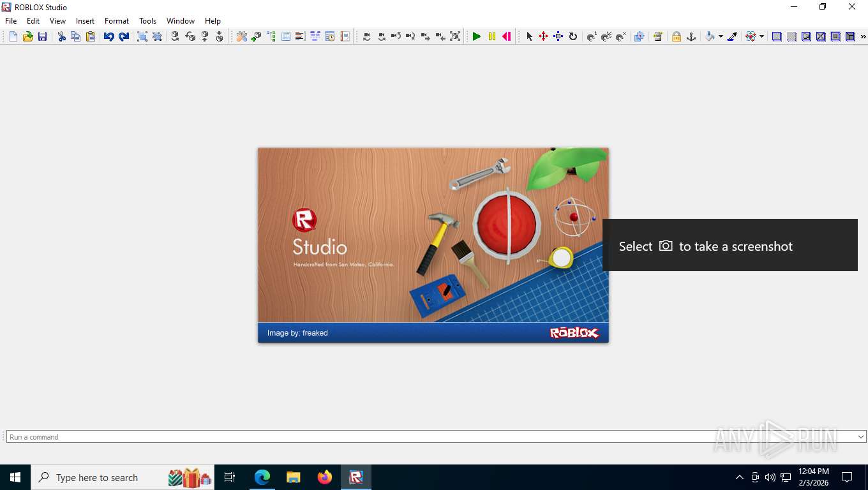
Task: Open a file with the yellow folder icon
Action: pos(27,37)
